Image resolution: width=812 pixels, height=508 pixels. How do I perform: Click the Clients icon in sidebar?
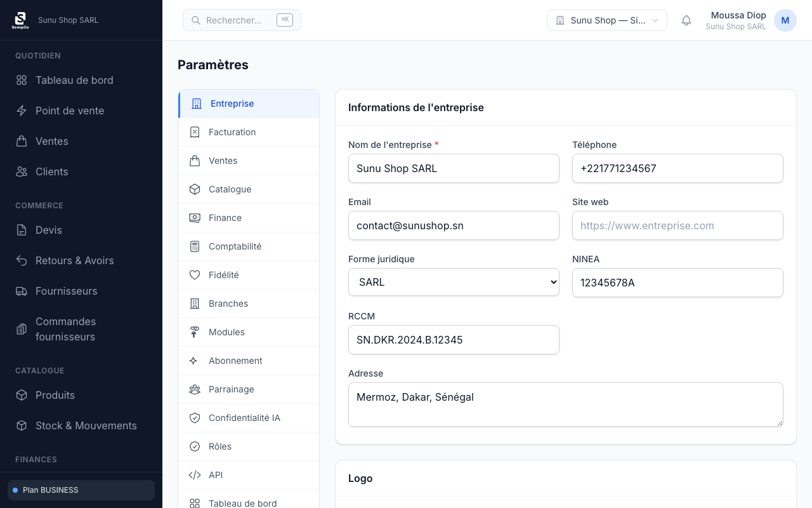coord(20,171)
